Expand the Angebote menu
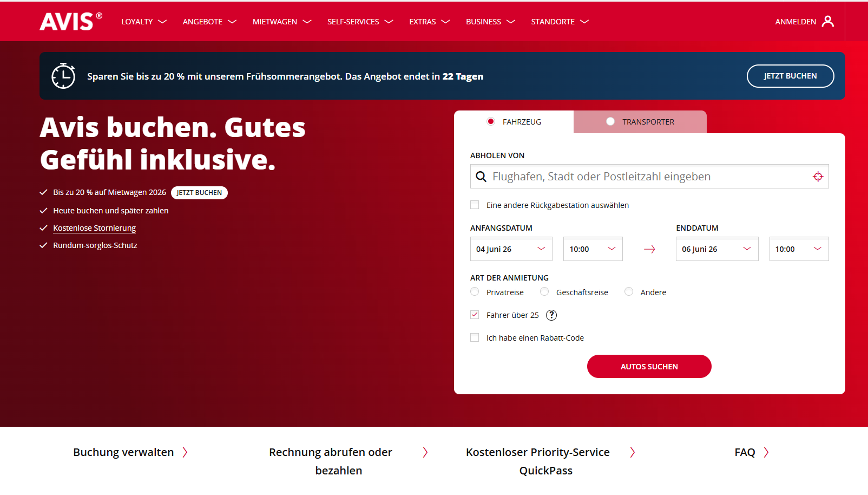The height and width of the screenshot is (495, 868). [x=209, y=22]
